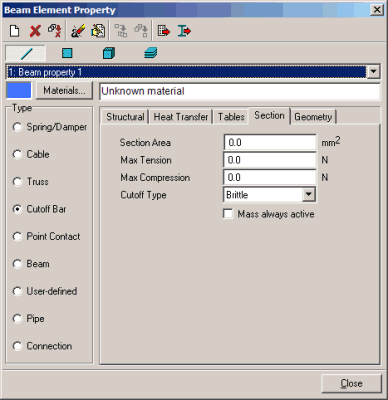
Task: Select the brick cube element type icon
Action: [x=109, y=53]
